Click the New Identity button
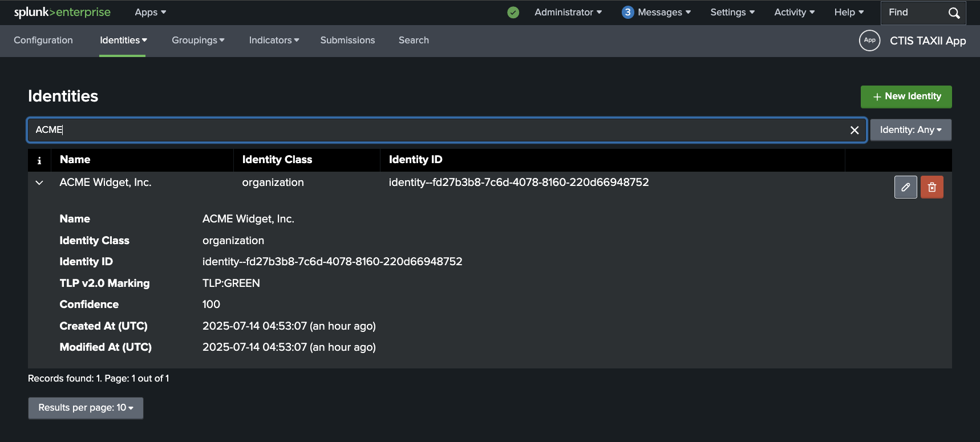 906,96
